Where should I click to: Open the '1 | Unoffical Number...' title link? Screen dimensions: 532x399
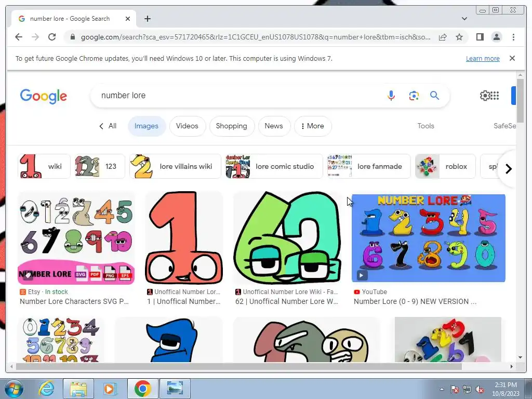[183, 301]
